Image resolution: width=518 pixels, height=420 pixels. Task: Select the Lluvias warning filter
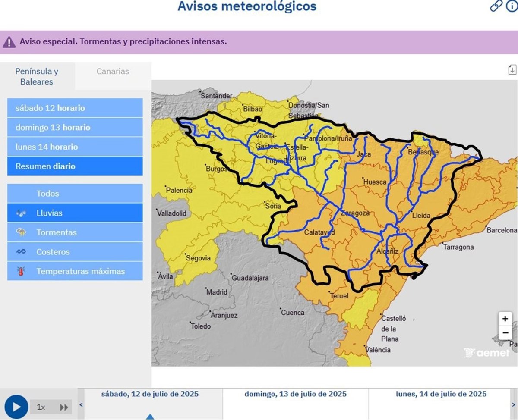tap(75, 213)
